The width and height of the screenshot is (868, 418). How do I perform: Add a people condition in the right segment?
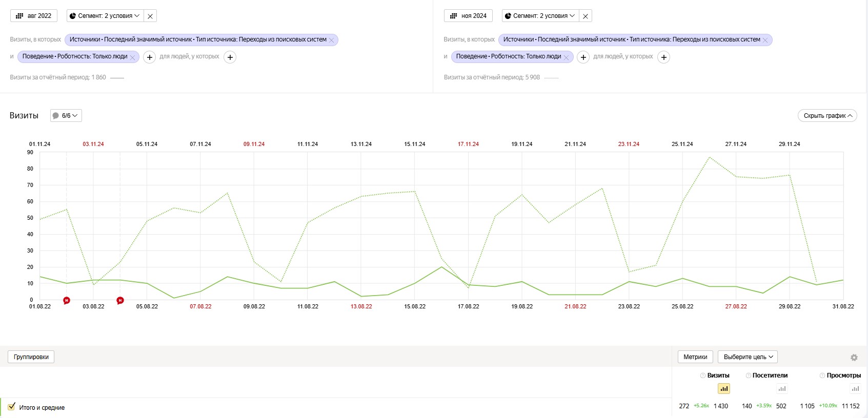point(663,57)
